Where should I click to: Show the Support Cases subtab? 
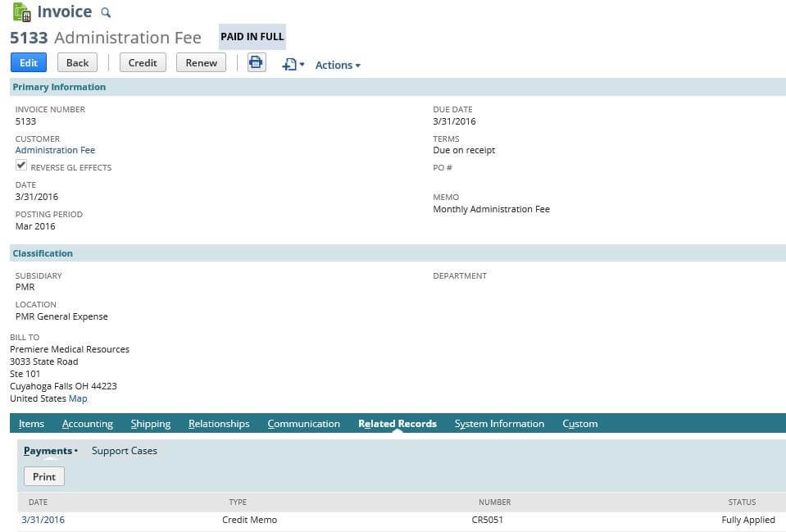124,451
